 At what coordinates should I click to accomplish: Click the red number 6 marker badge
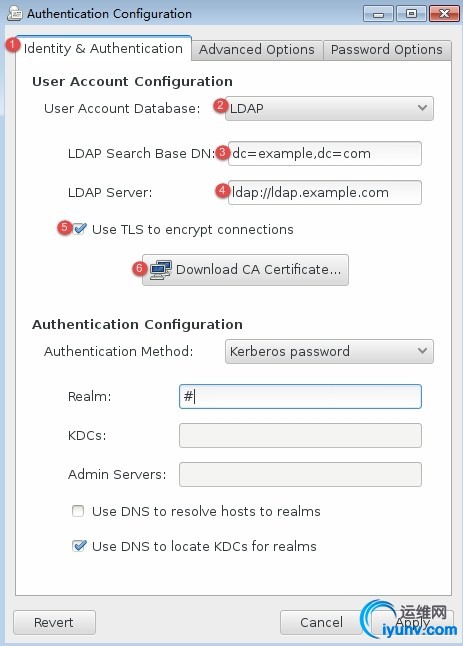(x=139, y=269)
